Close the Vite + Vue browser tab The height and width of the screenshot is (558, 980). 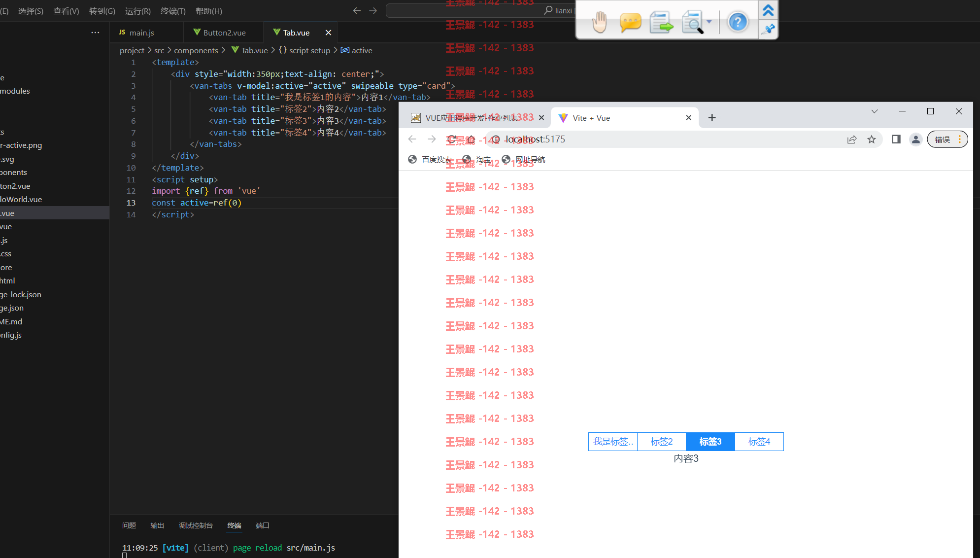(x=689, y=118)
